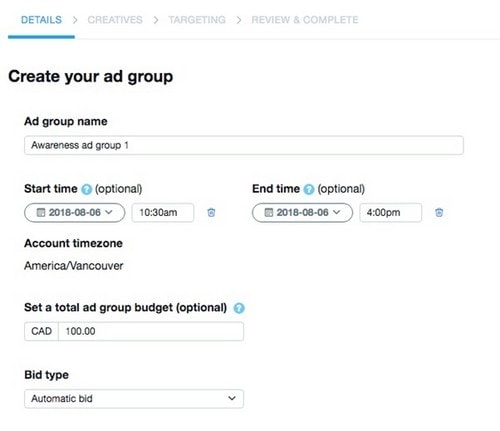Go to the Targeting step tab
Screen dimensions: 500x431
click(x=197, y=20)
